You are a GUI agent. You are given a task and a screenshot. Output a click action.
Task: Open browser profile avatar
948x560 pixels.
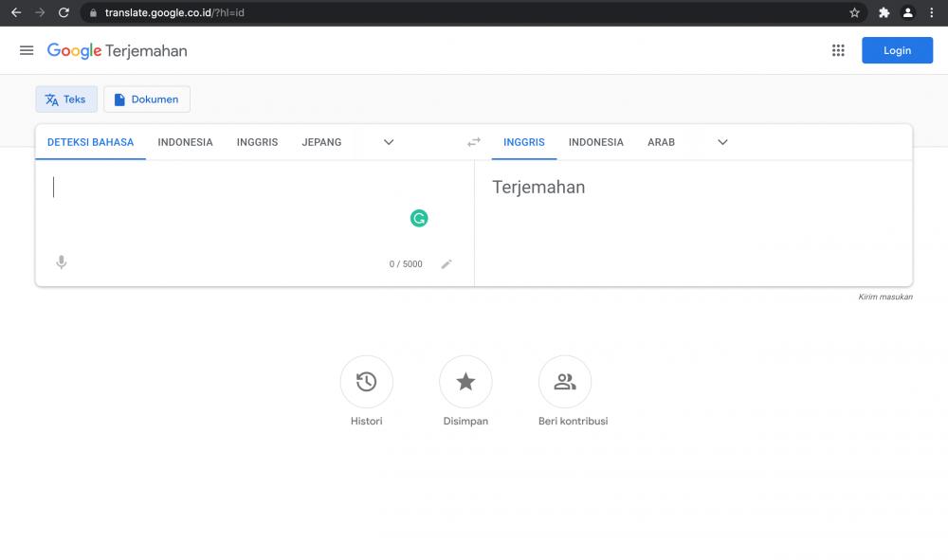pyautogui.click(x=907, y=12)
